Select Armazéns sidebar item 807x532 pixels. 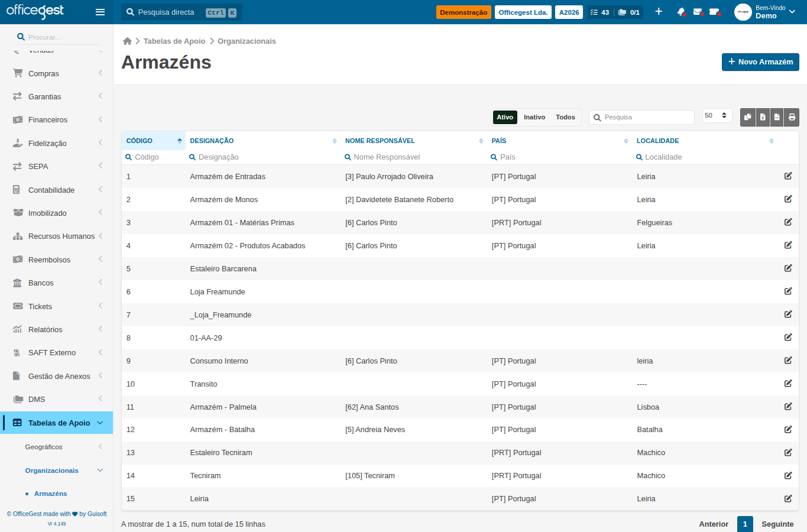coord(50,494)
